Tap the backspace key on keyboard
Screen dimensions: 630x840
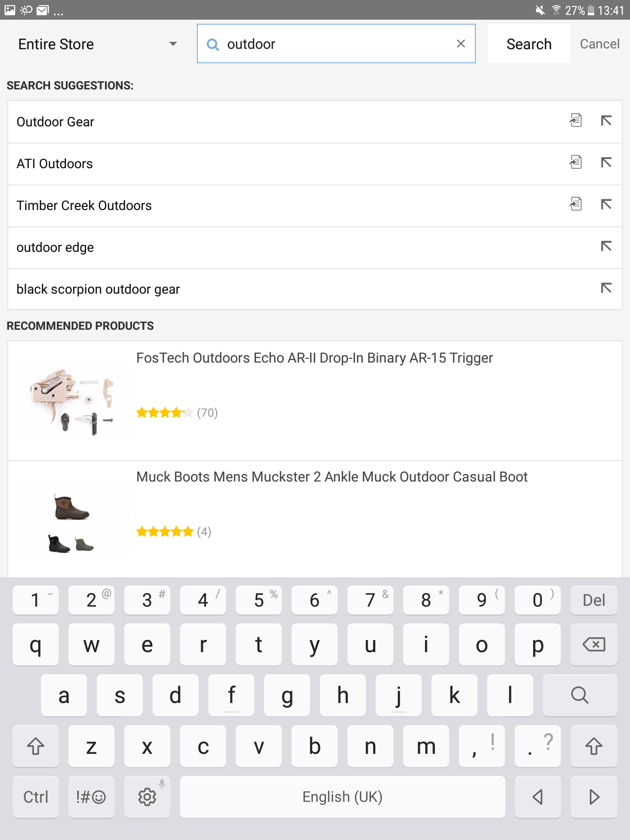pos(593,644)
